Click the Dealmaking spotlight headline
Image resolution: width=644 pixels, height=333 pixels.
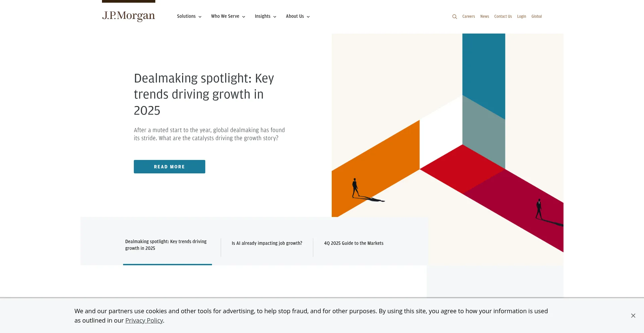(x=204, y=94)
